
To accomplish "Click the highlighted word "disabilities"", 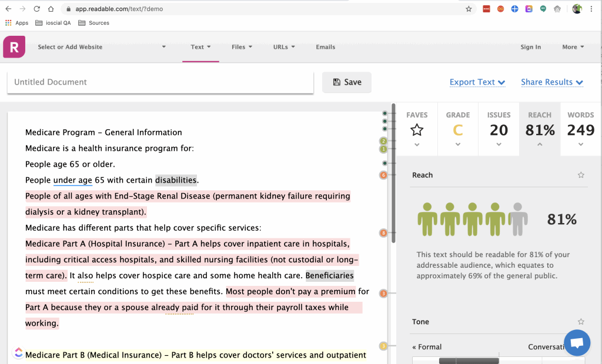I will (x=176, y=180).
